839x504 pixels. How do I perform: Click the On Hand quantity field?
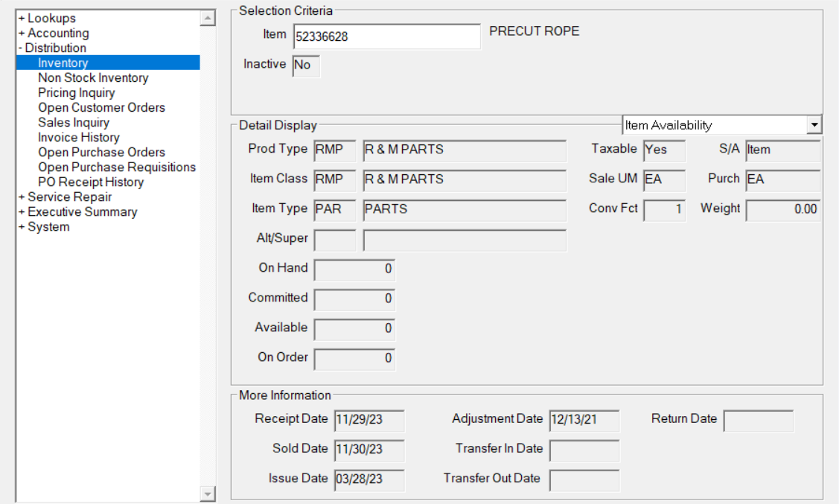pos(355,269)
